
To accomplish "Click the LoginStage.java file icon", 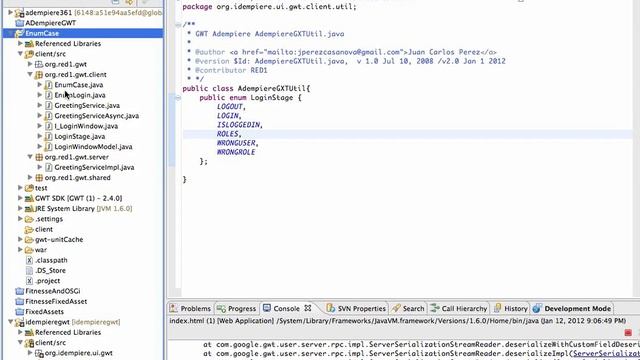I will 49,136.
